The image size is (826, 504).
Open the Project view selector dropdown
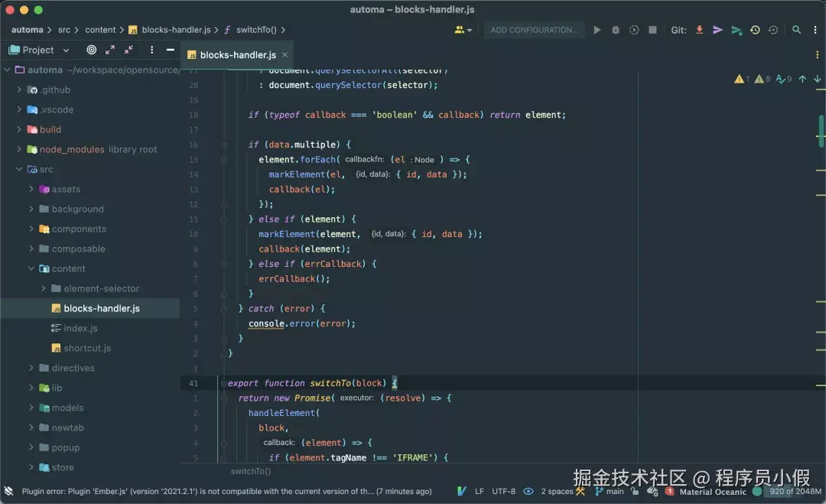click(x=39, y=50)
